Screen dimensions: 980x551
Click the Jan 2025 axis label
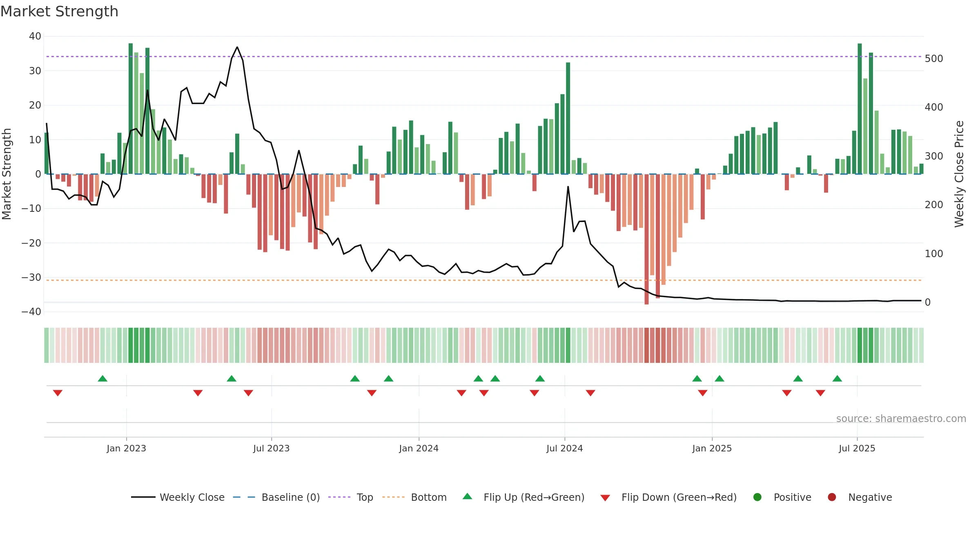(712, 448)
